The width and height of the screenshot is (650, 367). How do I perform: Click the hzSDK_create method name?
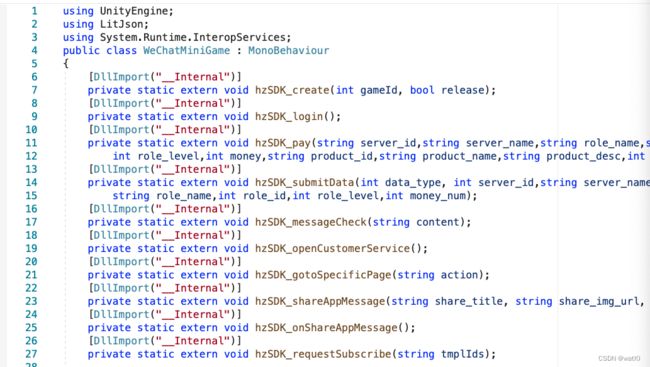click(292, 90)
